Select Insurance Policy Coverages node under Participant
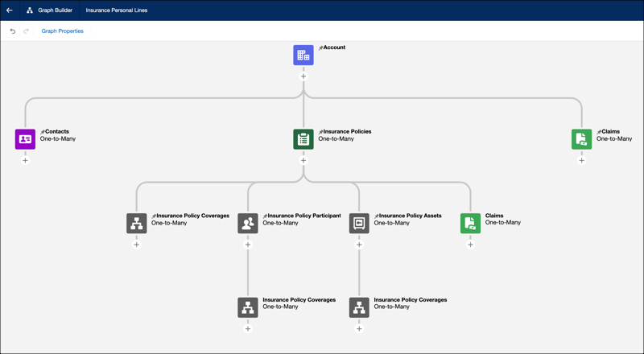644x354 pixels. (248, 307)
